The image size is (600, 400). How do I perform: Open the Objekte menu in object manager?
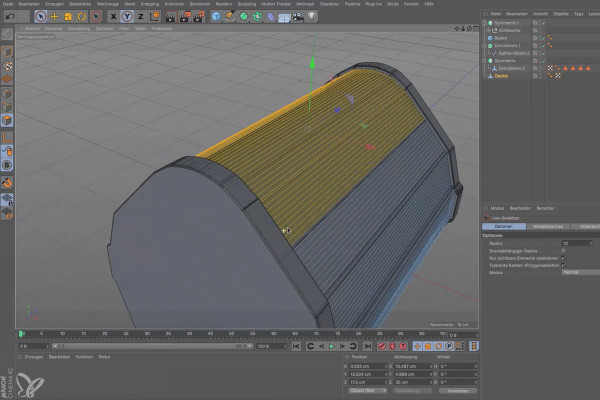[x=561, y=14]
